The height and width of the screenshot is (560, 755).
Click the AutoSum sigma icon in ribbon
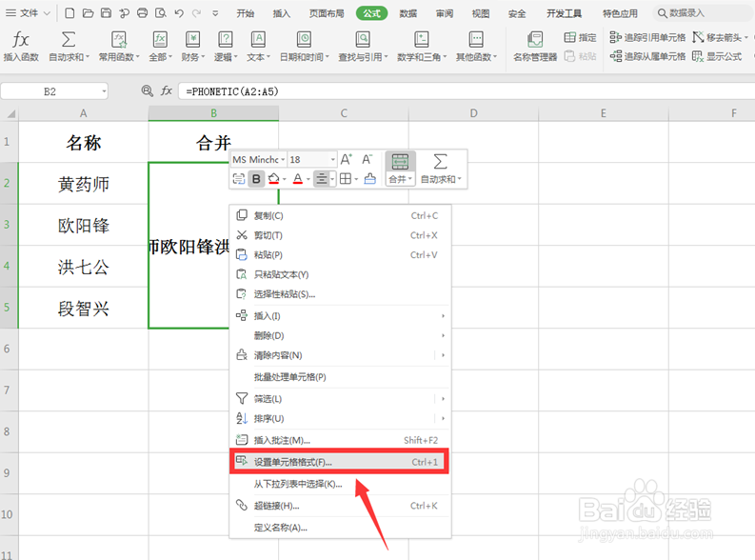coord(69,39)
